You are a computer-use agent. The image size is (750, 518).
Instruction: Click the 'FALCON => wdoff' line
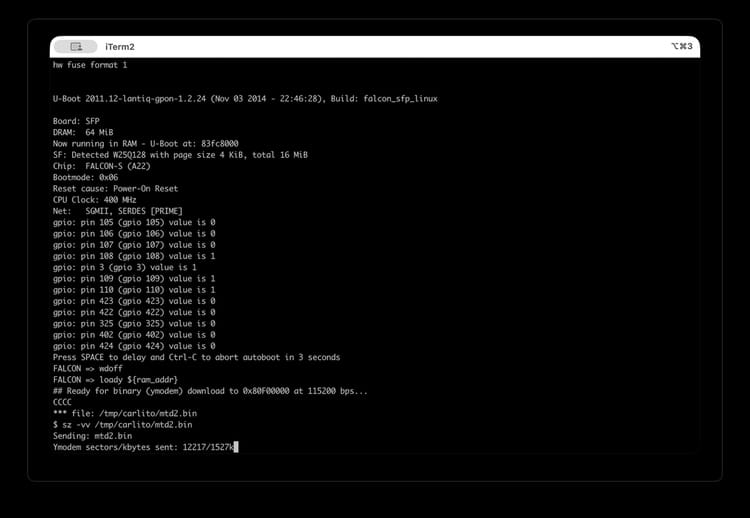(88, 368)
